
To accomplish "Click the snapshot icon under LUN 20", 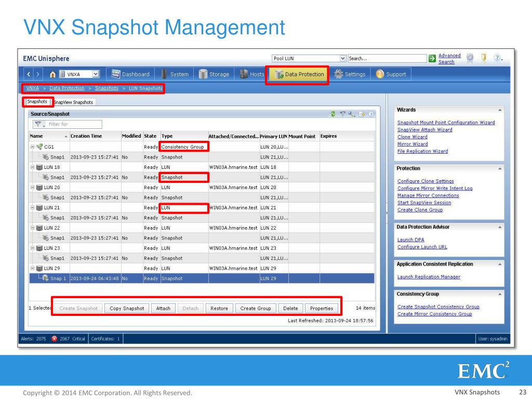I will point(46,197).
